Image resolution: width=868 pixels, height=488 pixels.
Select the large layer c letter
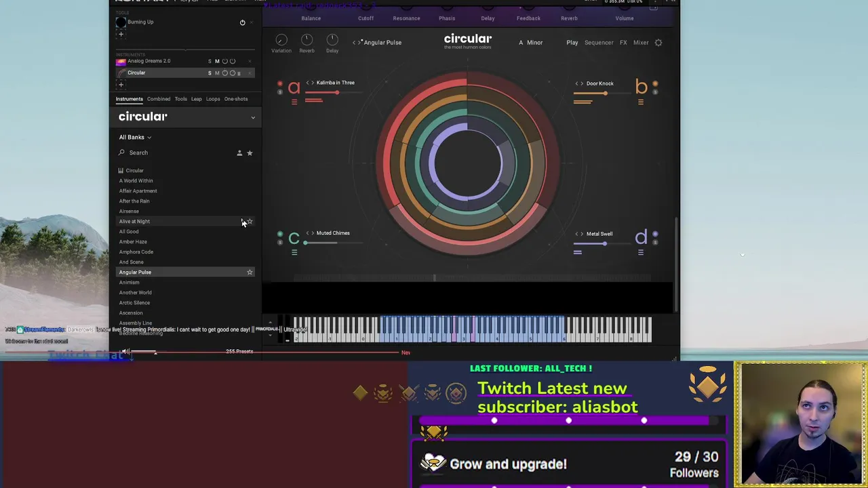pos(294,238)
